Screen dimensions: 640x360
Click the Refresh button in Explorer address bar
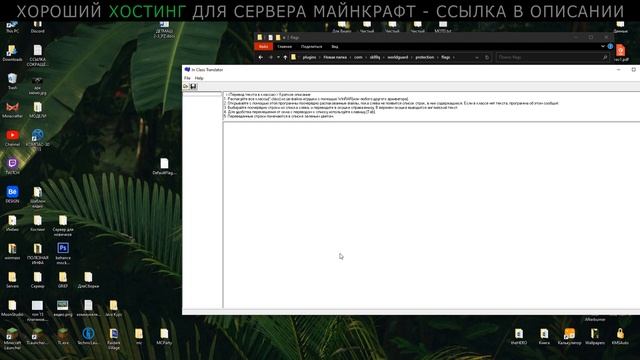487,58
